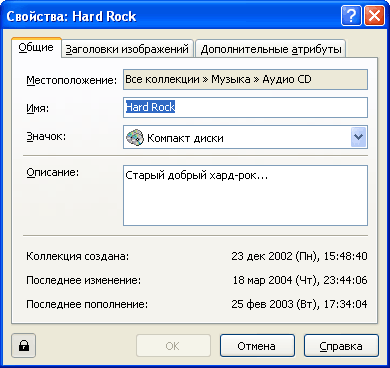Screen dimensions: 390x368
Task: Click inside the Описание text area
Action: [245, 195]
